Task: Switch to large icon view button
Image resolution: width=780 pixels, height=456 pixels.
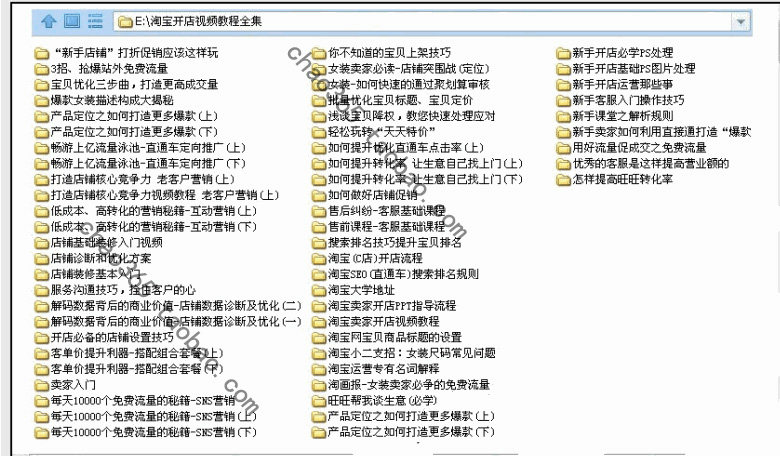Action: point(72,21)
